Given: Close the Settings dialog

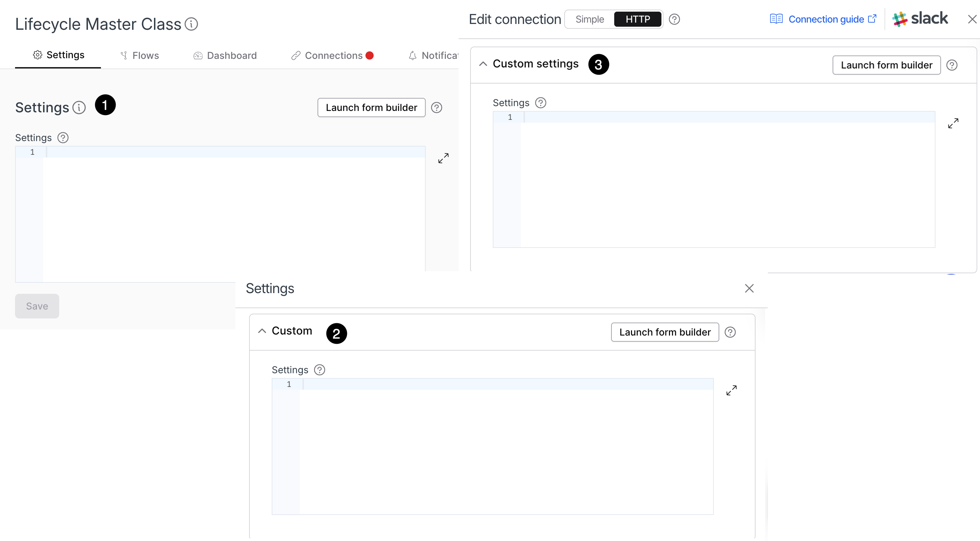Looking at the screenshot, I should pyautogui.click(x=749, y=289).
